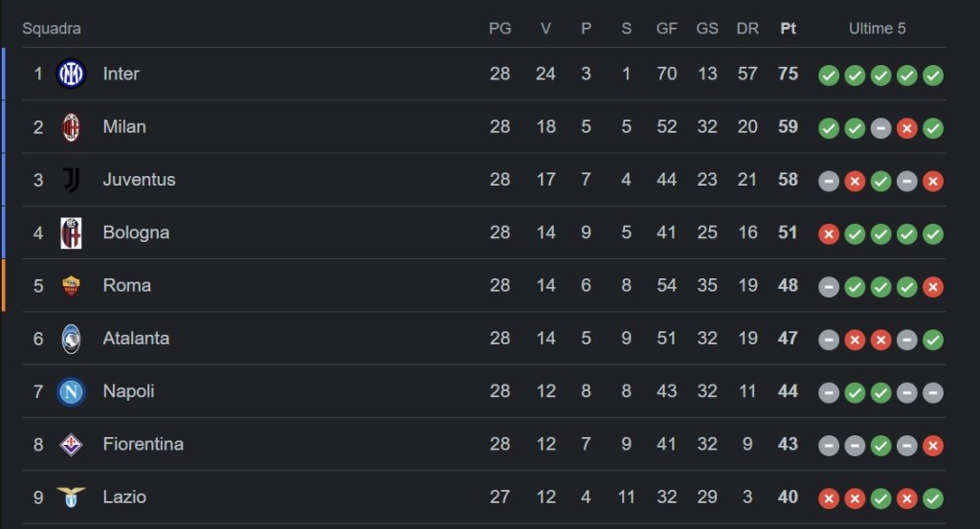The width and height of the screenshot is (980, 529).
Task: Click Bologna's red loss result icon
Action: (829, 233)
